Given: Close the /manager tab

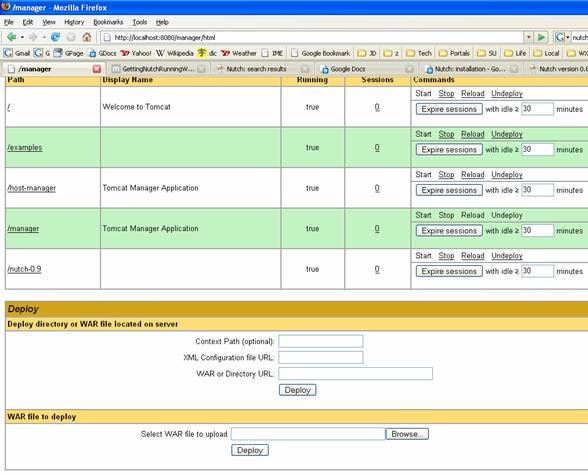Looking at the screenshot, I should pyautogui.click(x=97, y=69).
